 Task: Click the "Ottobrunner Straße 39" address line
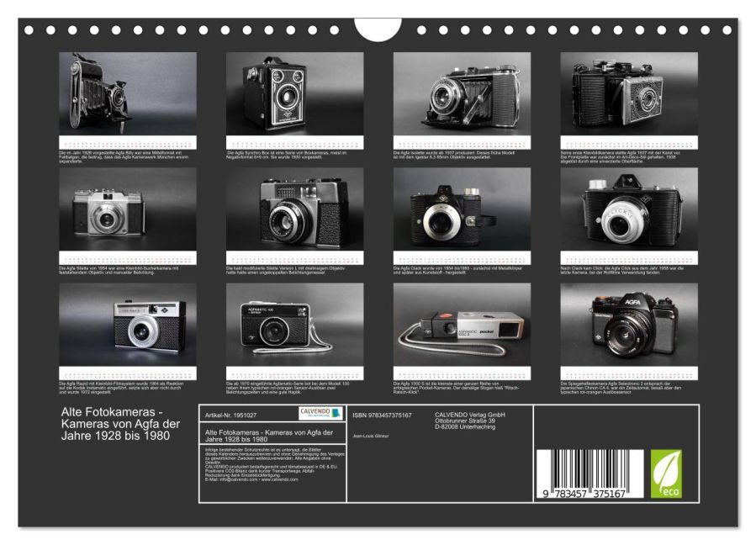[x=465, y=421]
